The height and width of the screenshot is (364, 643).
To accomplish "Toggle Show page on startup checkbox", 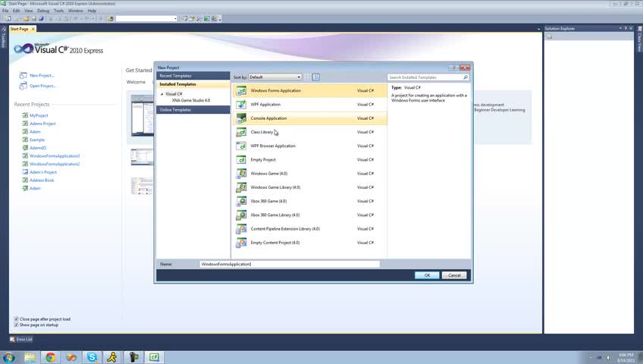I will (17, 325).
